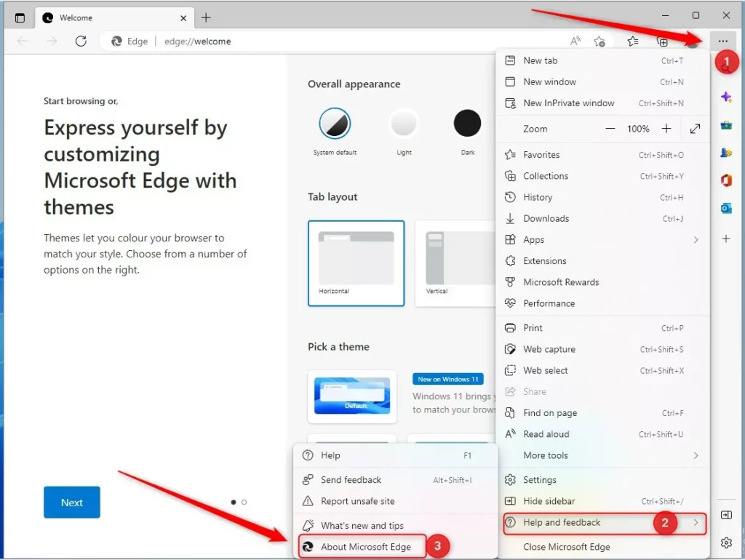Viewport: 745px width, 560px height.
Task: Click the Refresh page icon
Action: click(x=81, y=41)
